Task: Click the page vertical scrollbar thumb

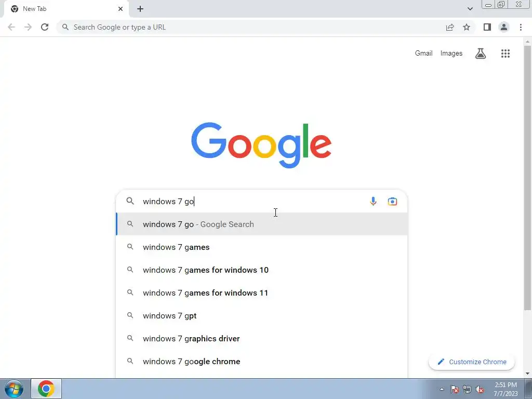Action: [527, 177]
